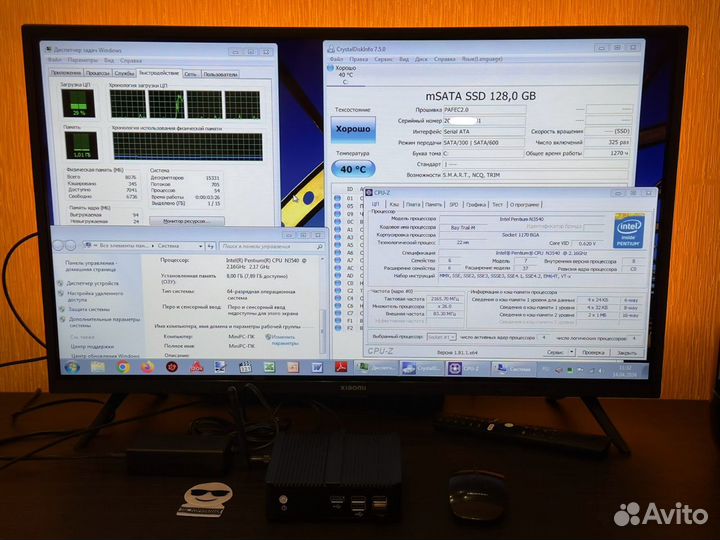Click the Back arrow in System window
This screenshot has height=540, width=720.
coord(58,246)
